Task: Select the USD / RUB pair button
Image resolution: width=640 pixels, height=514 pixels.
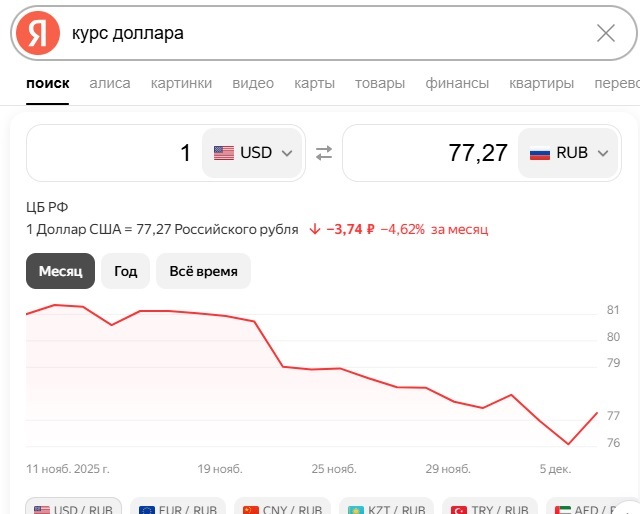Action: tap(74, 508)
